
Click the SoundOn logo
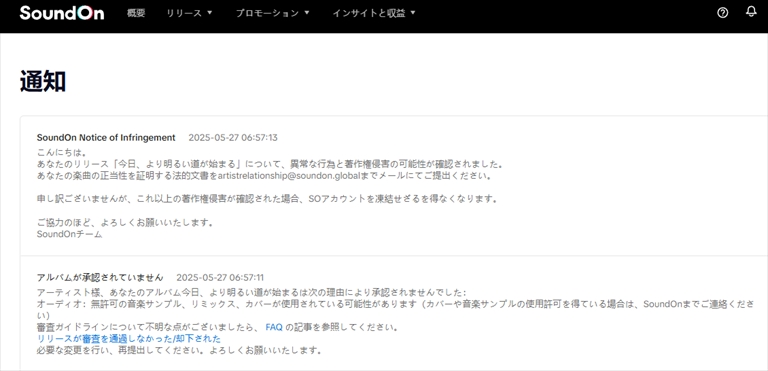[x=62, y=13]
